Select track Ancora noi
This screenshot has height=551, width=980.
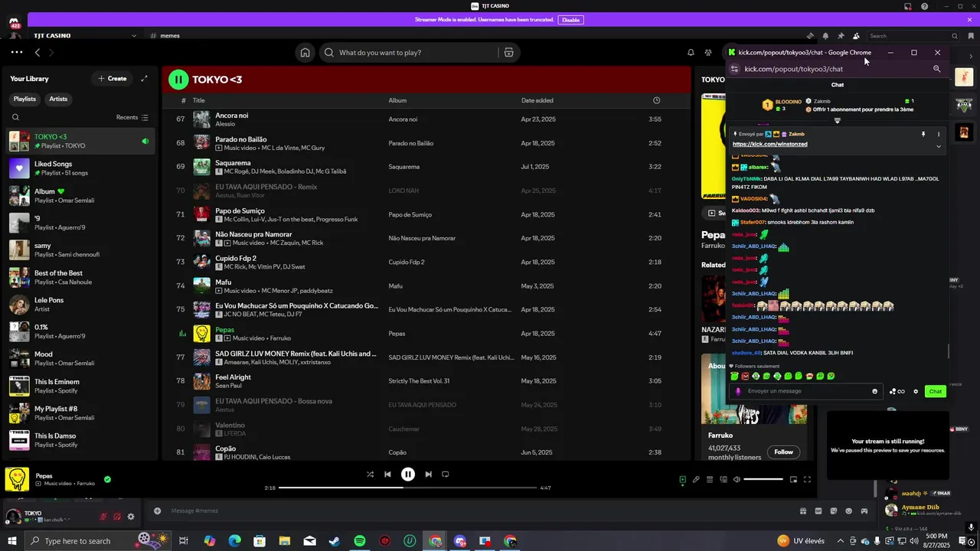pyautogui.click(x=425, y=119)
